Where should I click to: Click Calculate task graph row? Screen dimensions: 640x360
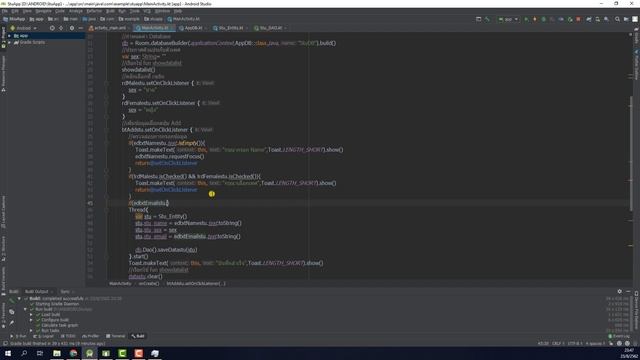[60, 325]
